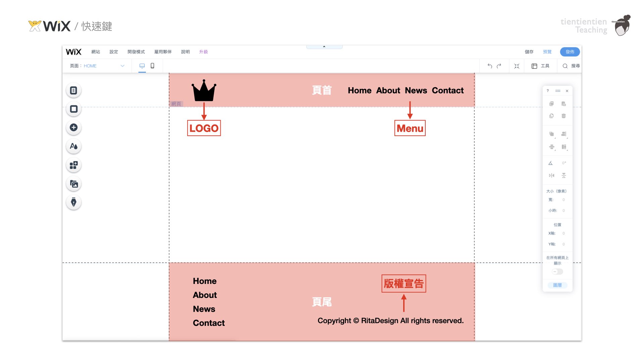Open the Pages menu icon in left sidebar
The width and height of the screenshot is (644, 362).
(73, 90)
